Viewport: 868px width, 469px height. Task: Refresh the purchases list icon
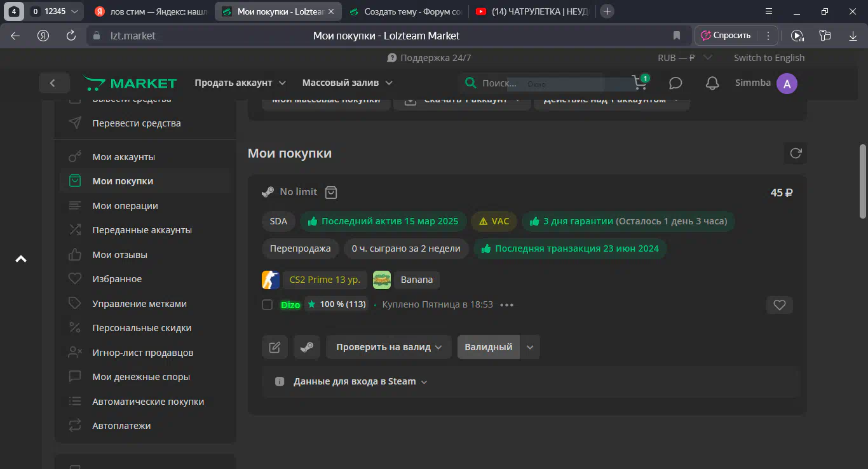coord(796,153)
